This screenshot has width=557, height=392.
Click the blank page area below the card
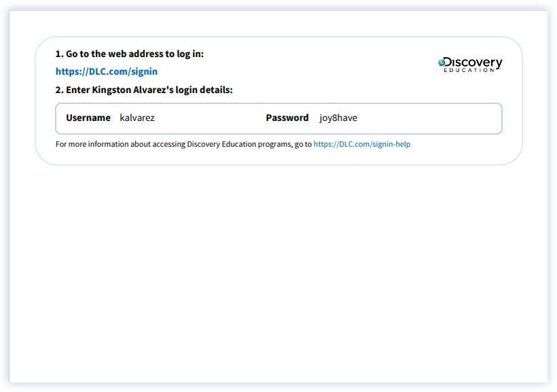[278, 272]
